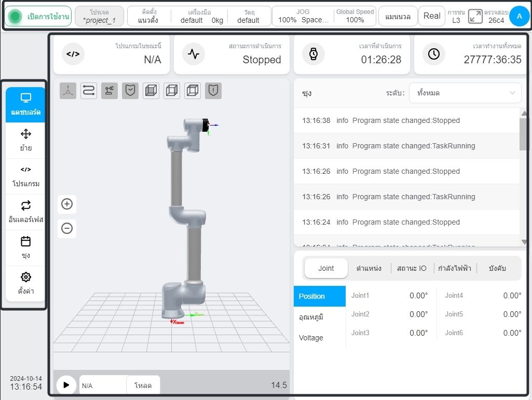
Task: Open the user account avatar A
Action: [519, 16]
